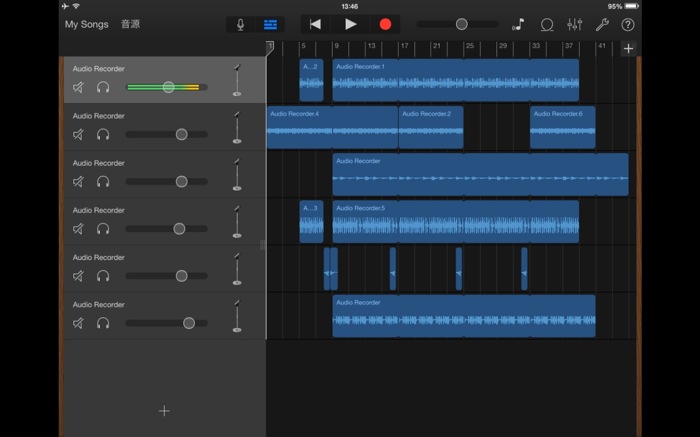The image size is (700, 437).
Task: Adjust the bottom track's volume slider
Action: coord(167,323)
